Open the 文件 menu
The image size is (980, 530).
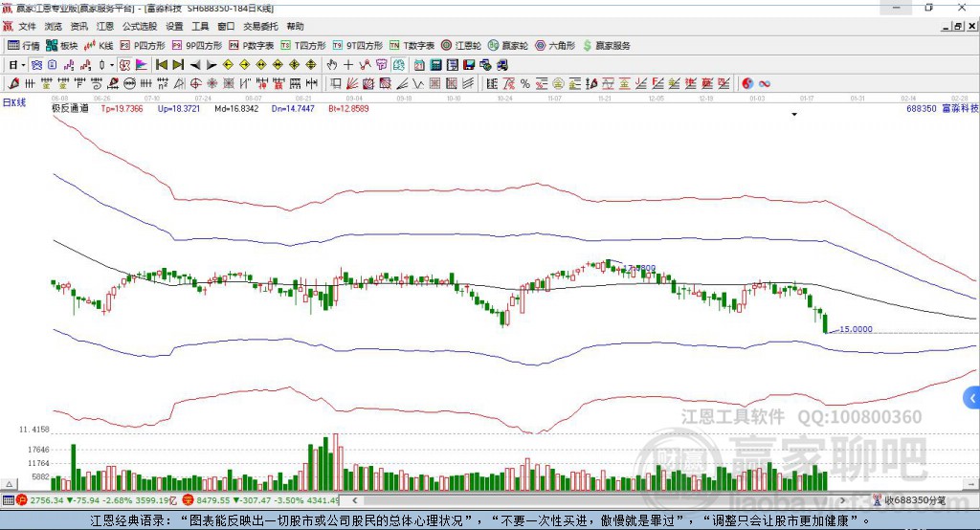click(x=27, y=26)
